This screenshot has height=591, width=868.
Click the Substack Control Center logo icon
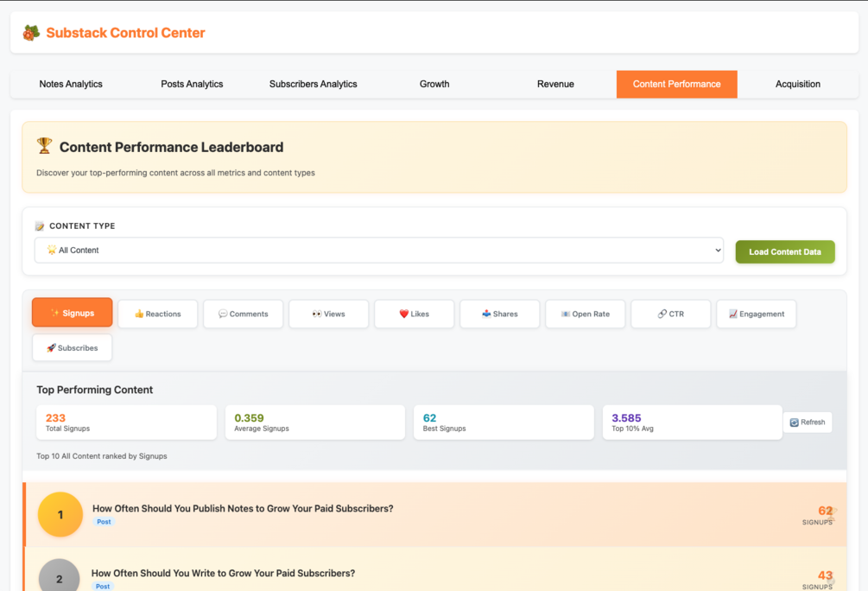[31, 33]
